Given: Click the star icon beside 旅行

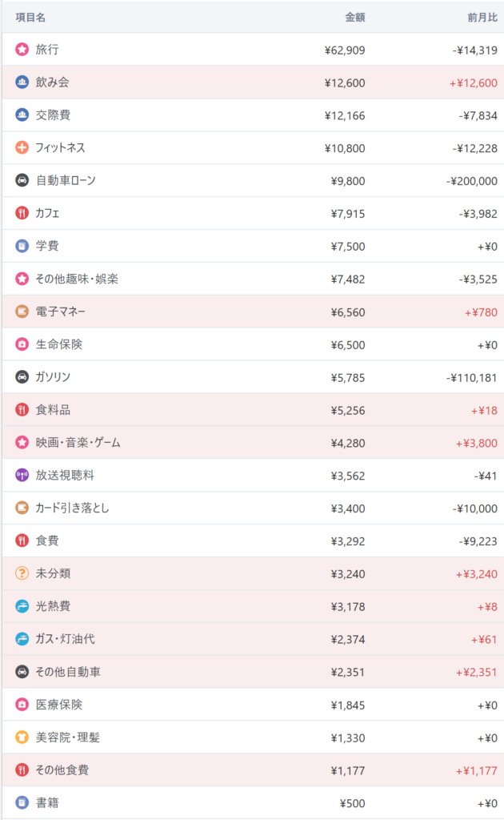Looking at the screenshot, I should [22, 50].
